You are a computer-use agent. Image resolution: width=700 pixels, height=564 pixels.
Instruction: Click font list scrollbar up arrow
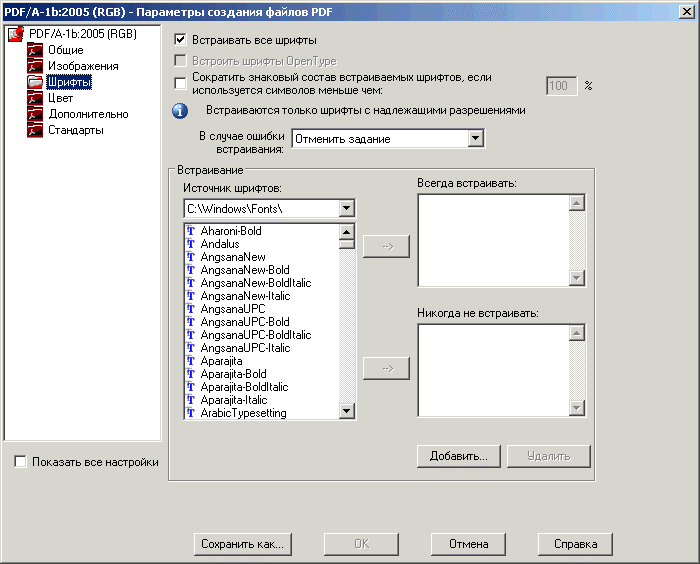347,231
